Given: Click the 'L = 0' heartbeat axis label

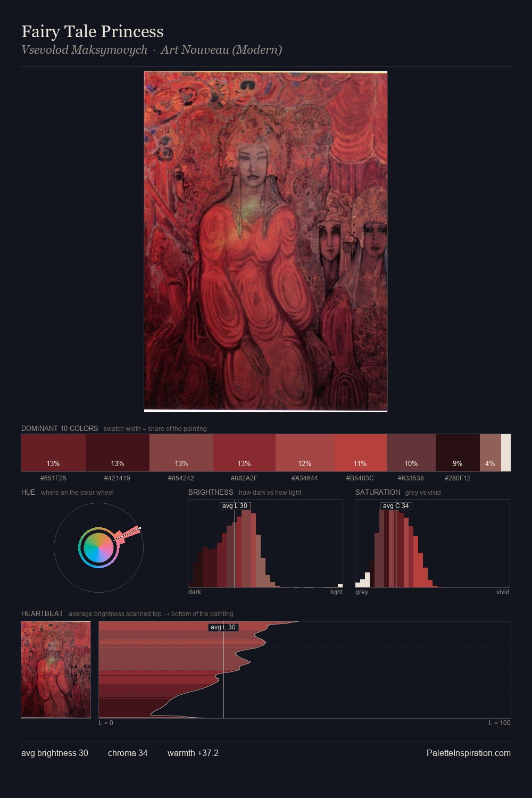Looking at the screenshot, I should [x=106, y=722].
